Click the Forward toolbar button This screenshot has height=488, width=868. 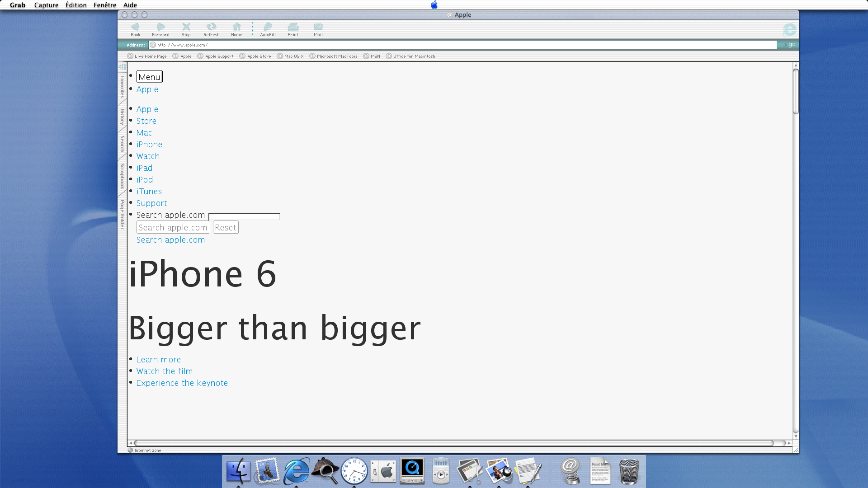160,29
